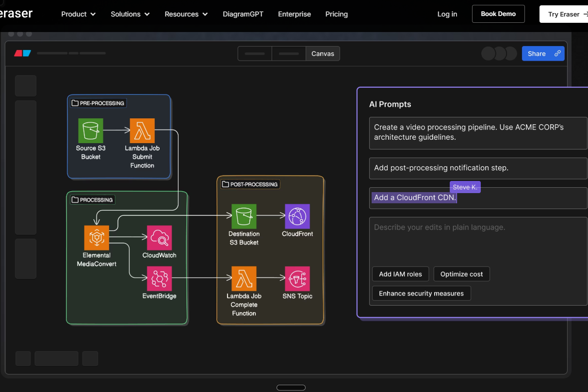Click the Book Demo button
Viewport: 588px width, 392px height.
click(x=498, y=14)
